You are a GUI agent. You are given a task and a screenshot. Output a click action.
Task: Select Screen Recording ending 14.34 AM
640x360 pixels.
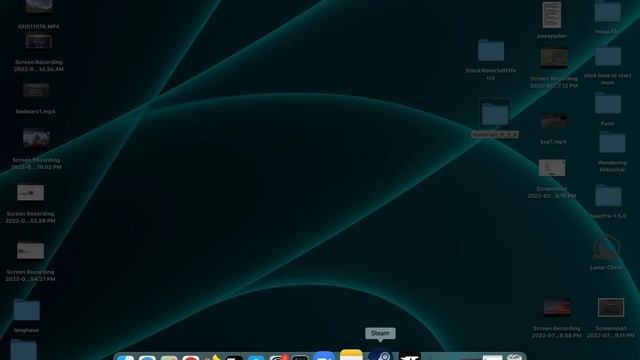coord(39,42)
